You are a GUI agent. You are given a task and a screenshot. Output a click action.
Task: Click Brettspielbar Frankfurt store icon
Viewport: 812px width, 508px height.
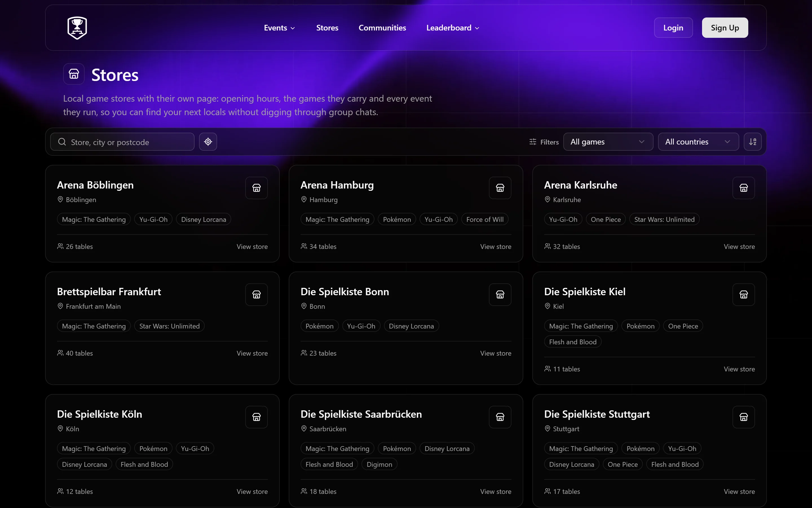click(256, 295)
